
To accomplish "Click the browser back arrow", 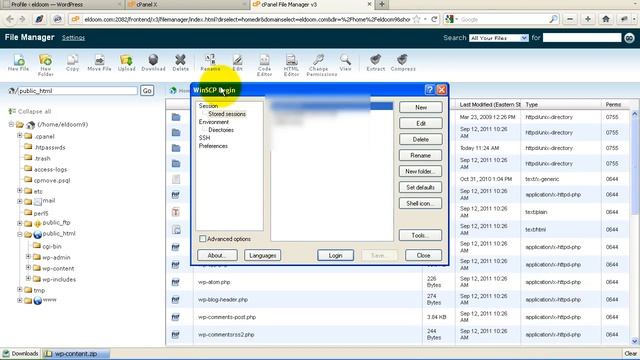I will point(10,19).
